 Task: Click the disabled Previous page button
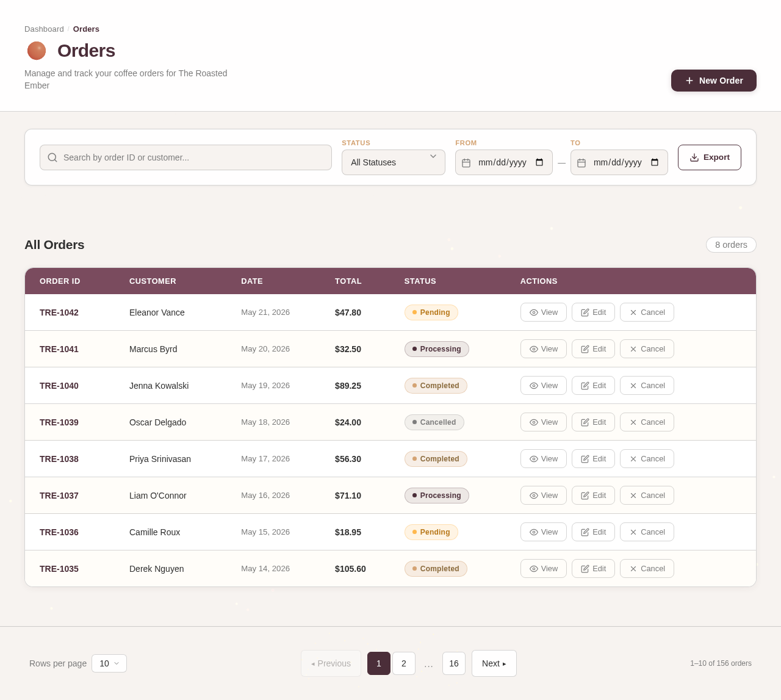pyautogui.click(x=331, y=663)
